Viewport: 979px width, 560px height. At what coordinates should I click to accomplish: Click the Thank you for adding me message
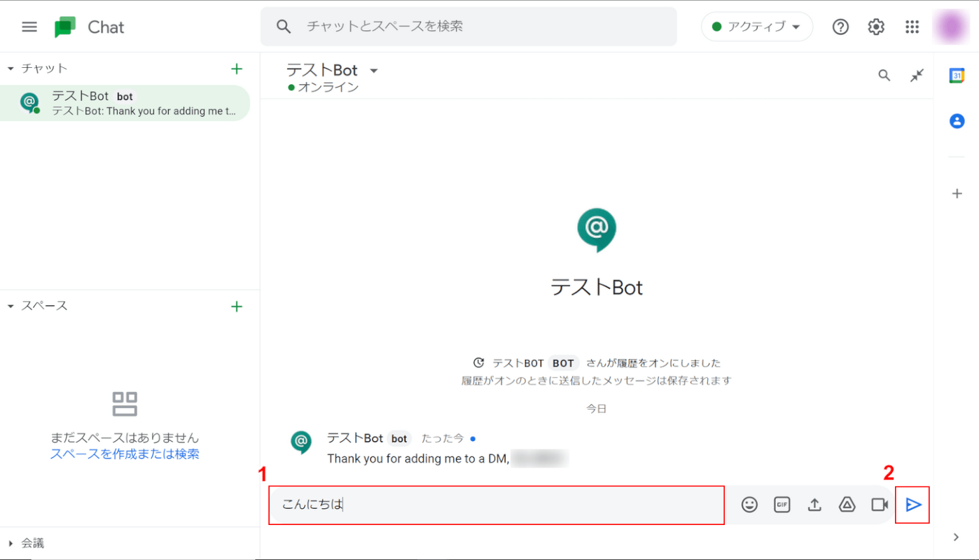418,459
